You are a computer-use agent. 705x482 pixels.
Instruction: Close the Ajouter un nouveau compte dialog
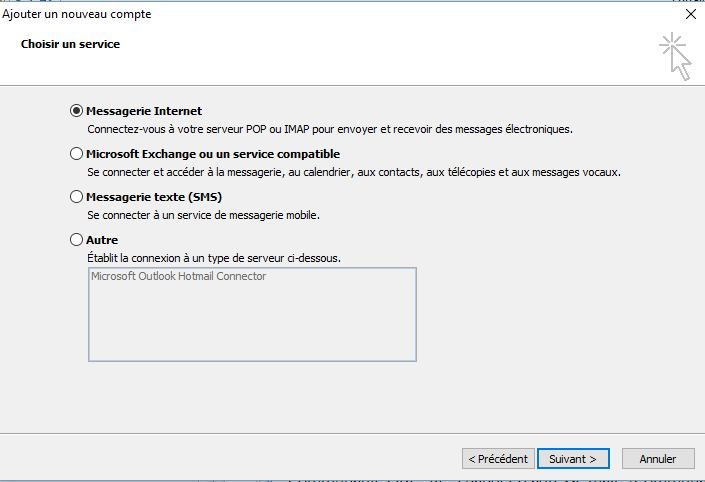[x=691, y=15]
